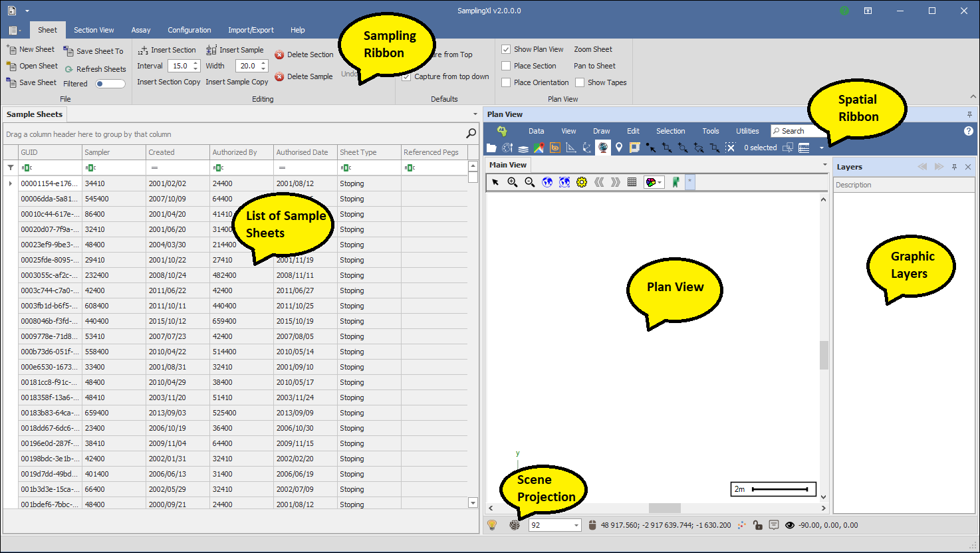Click the padlock icon in status bar
980x553 pixels.
tap(757, 525)
